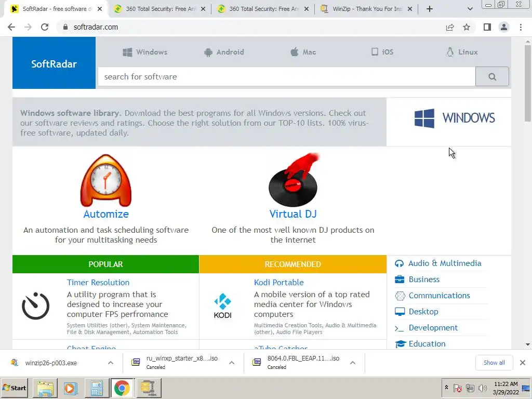Screen dimensions: 532x399
Task: Select the iOS platform tab
Action: click(x=382, y=52)
